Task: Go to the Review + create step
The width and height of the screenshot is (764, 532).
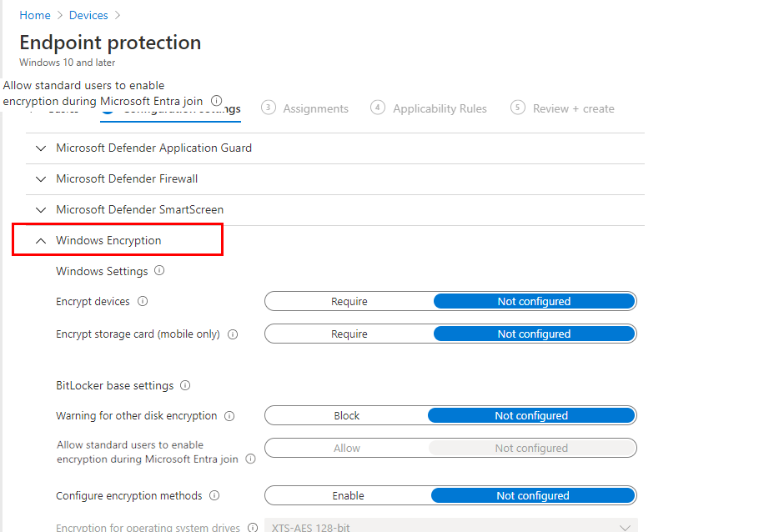Action: (x=574, y=108)
